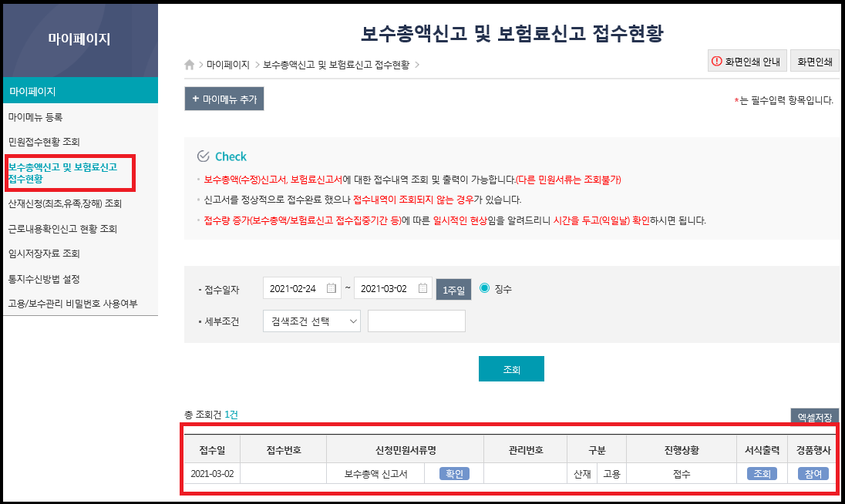Viewport: 845px width, 504px height.
Task: Click the 조회 button under 서식출력
Action: tap(762, 473)
